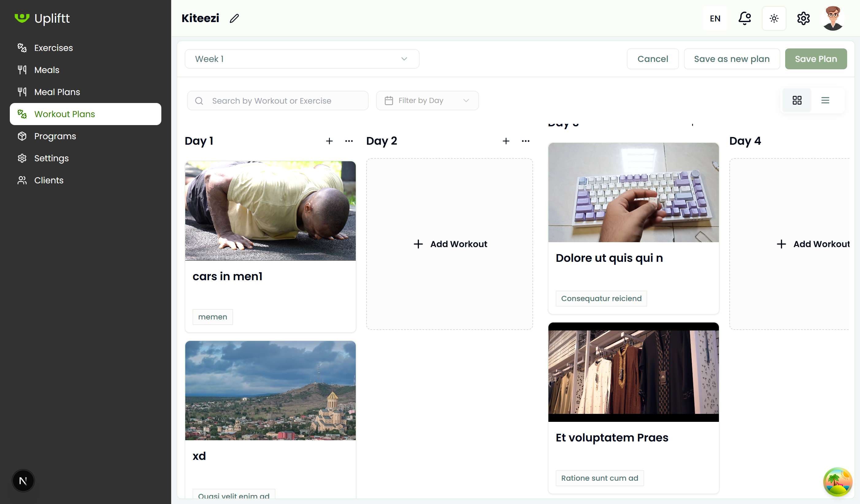Expand the Week 1 dropdown
The width and height of the screenshot is (860, 504).
pyautogui.click(x=301, y=59)
